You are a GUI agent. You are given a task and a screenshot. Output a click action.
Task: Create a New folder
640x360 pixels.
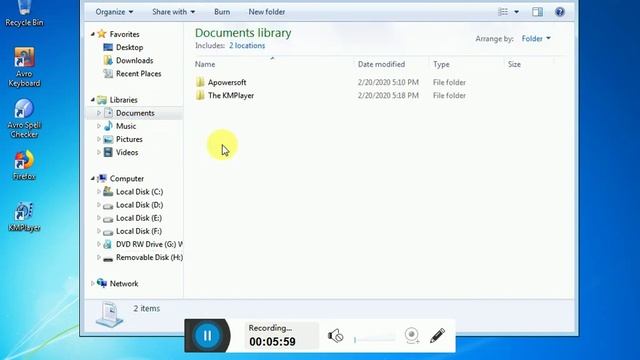(267, 12)
